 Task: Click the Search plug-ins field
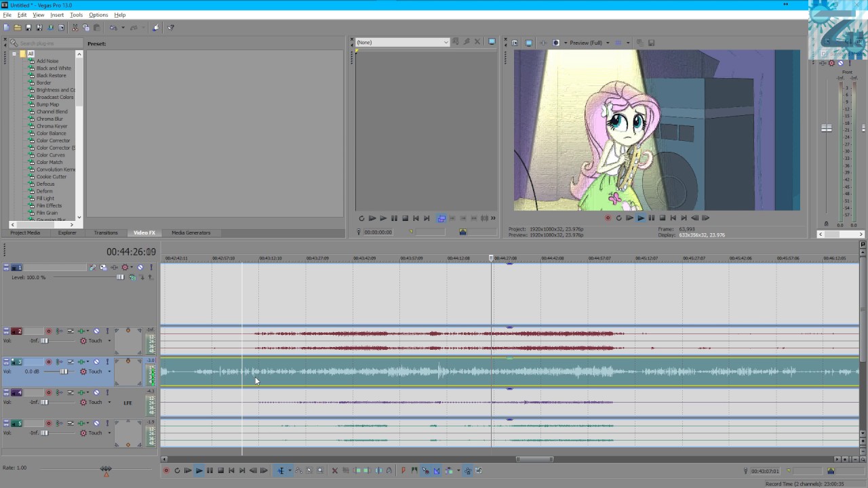pyautogui.click(x=47, y=43)
